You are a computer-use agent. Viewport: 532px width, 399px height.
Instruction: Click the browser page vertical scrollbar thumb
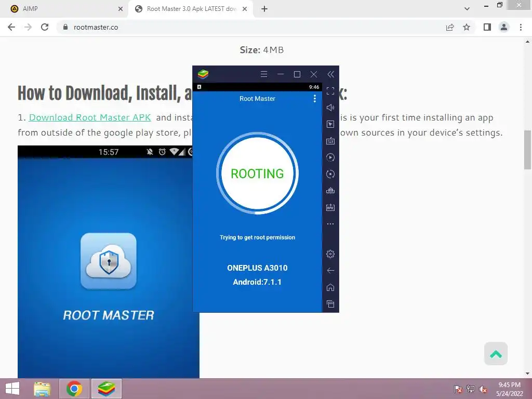[x=527, y=150]
